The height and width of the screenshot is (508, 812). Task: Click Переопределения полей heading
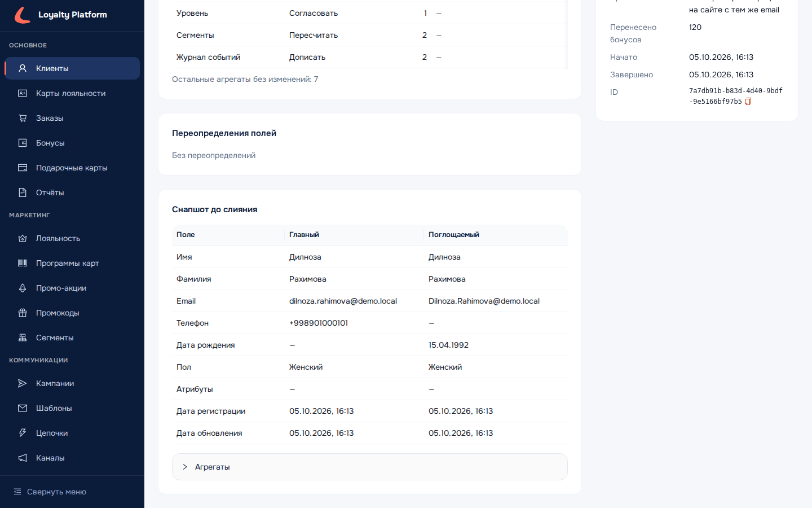pos(224,133)
